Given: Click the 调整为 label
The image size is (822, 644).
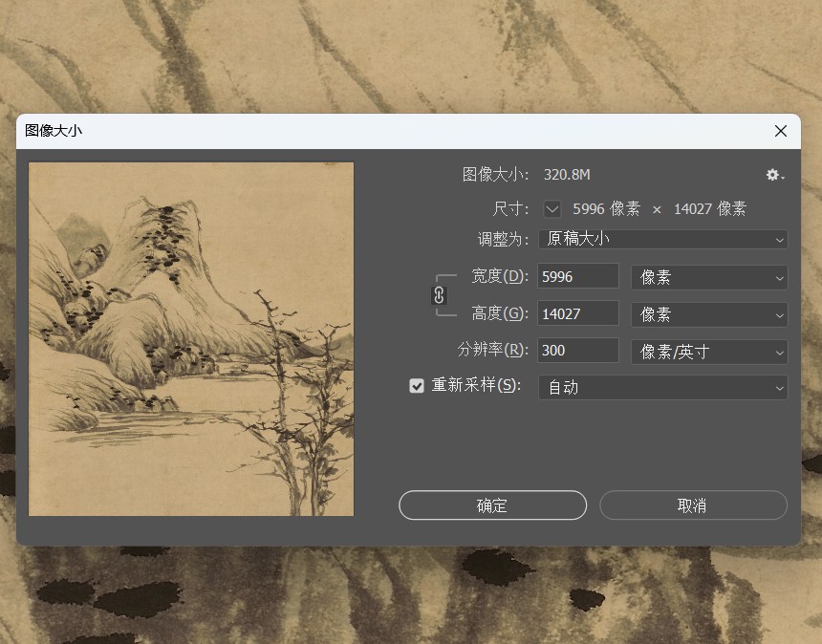Looking at the screenshot, I should [x=504, y=240].
